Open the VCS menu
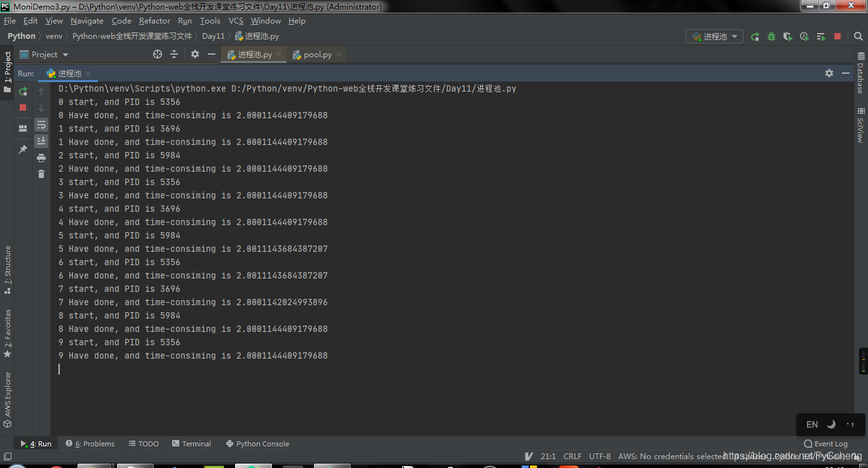The height and width of the screenshot is (468, 868). point(236,21)
